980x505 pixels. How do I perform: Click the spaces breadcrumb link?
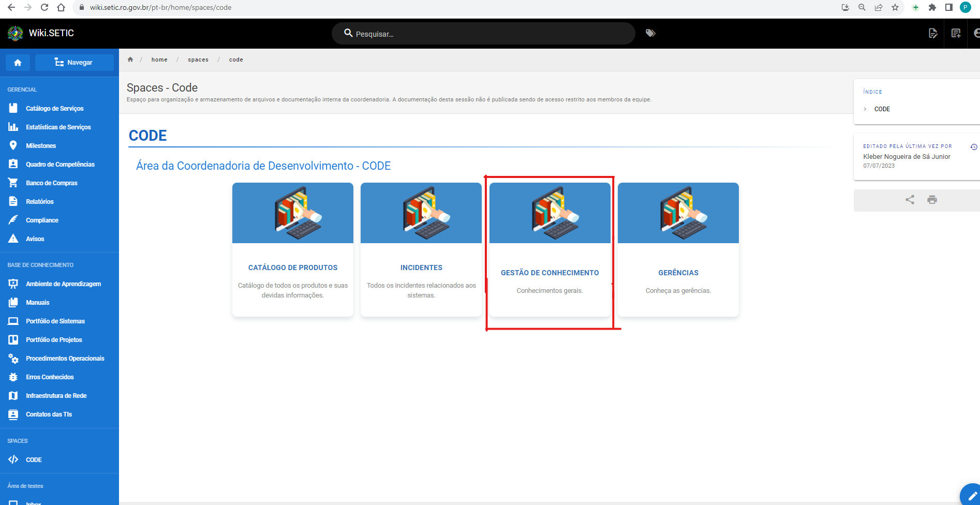(198, 60)
